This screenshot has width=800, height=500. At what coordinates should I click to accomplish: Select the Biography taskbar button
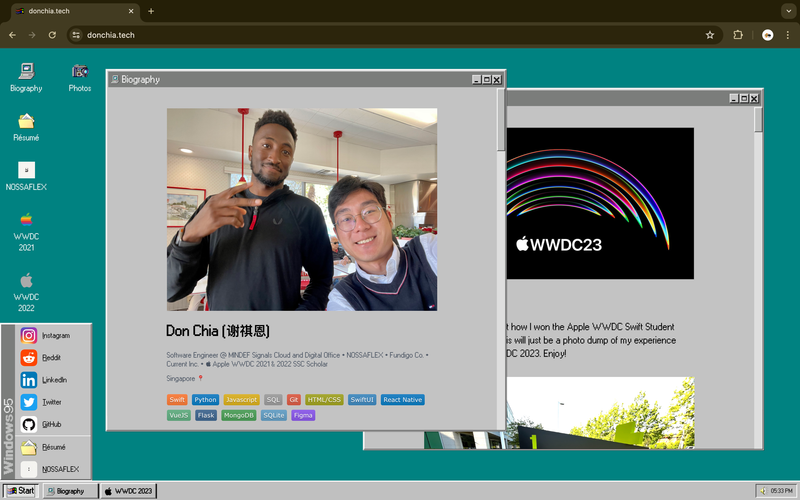(70, 491)
